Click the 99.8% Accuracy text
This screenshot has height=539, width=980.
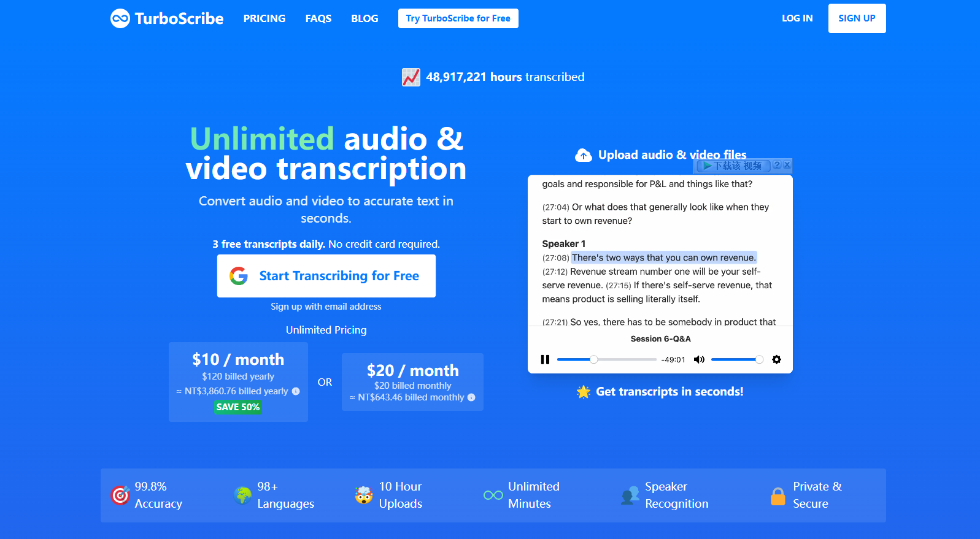click(158, 495)
